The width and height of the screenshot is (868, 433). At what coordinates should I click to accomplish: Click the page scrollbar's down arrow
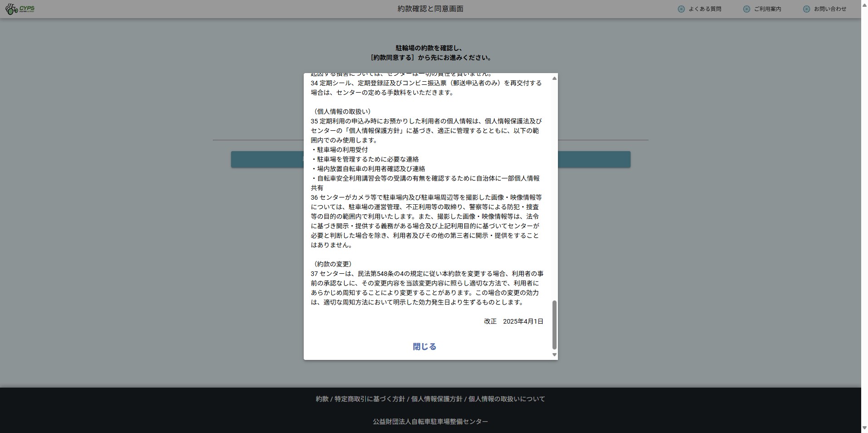(x=864, y=428)
